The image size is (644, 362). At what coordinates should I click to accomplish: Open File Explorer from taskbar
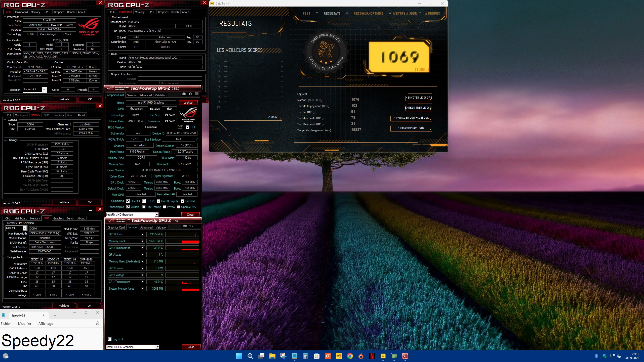(x=272, y=356)
